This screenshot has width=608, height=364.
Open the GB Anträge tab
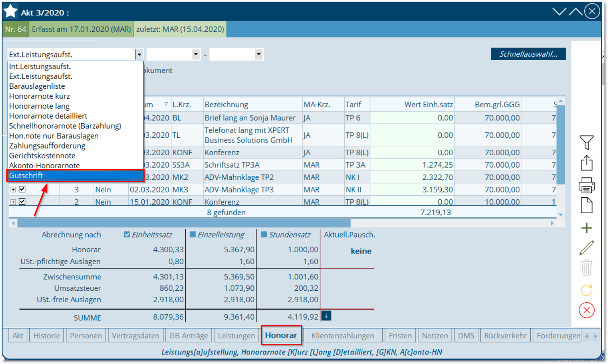tap(189, 335)
